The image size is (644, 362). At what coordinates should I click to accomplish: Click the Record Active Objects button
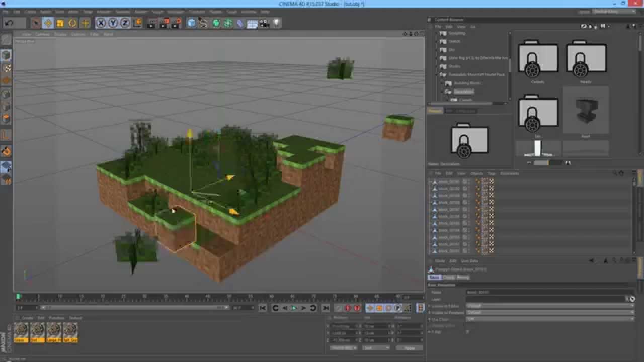pos(339,308)
